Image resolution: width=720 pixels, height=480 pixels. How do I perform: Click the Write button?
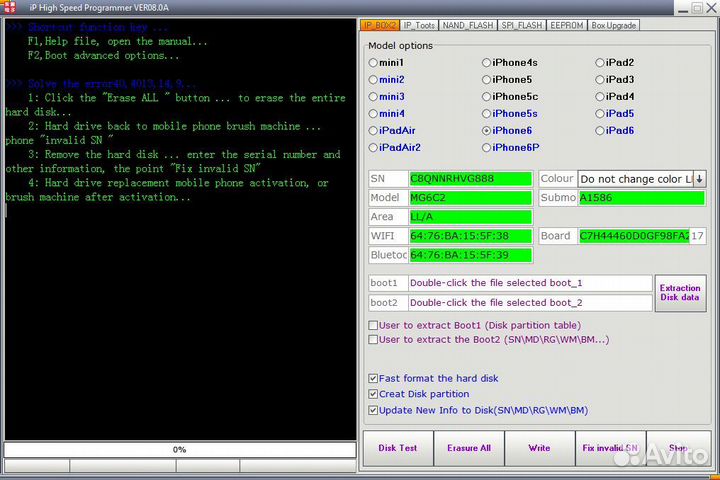tap(540, 448)
